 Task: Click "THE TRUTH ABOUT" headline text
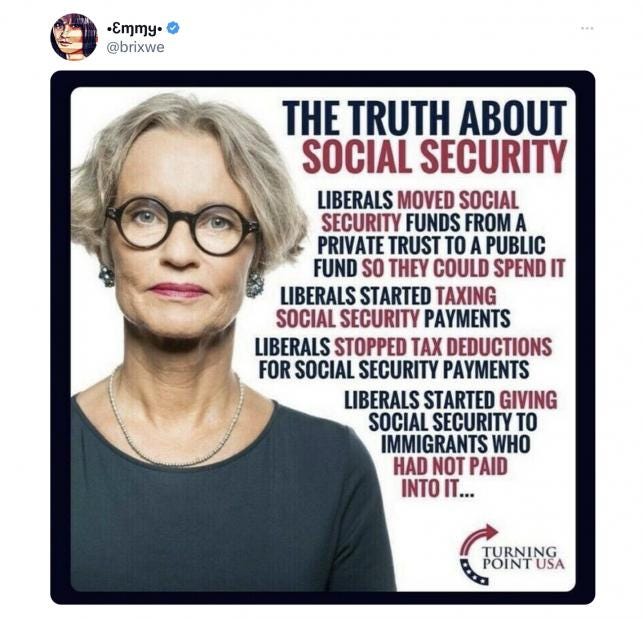(424, 118)
